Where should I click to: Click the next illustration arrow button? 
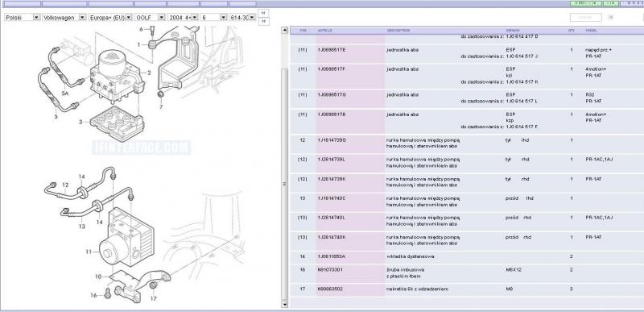click(264, 21)
